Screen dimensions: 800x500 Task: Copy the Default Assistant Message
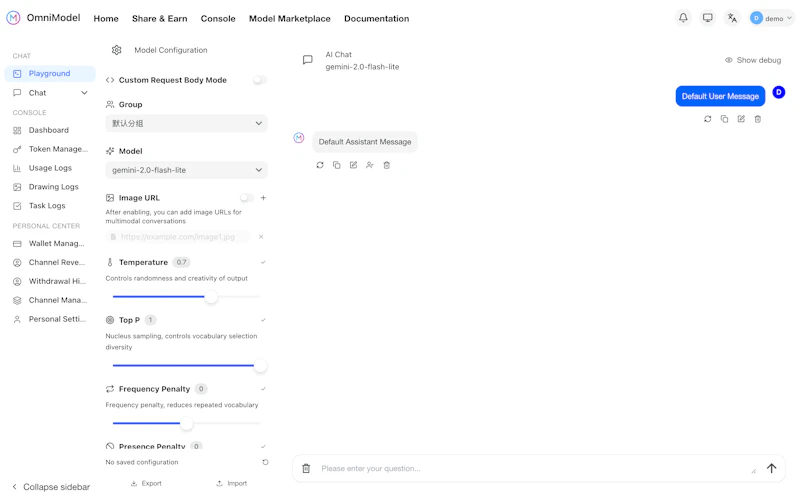point(337,165)
